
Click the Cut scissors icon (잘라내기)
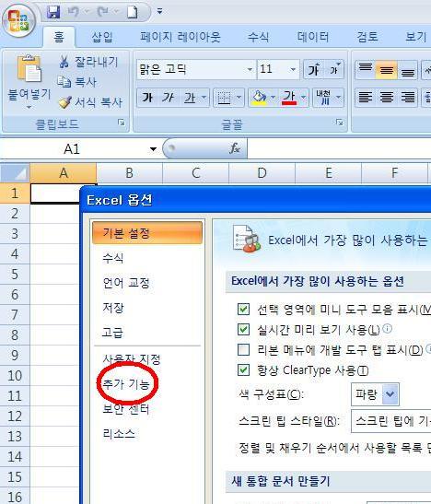coord(64,62)
